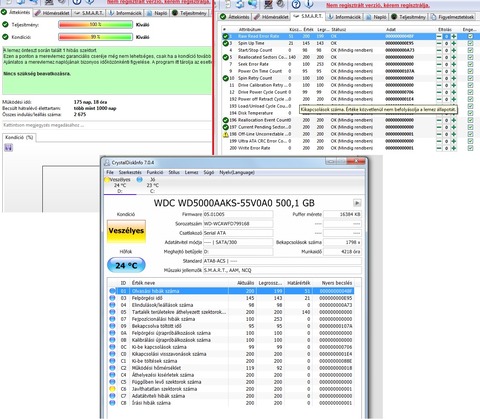Open File menu in CrystalDiskInfo
This screenshot has height=419, width=480.
click(x=110, y=172)
